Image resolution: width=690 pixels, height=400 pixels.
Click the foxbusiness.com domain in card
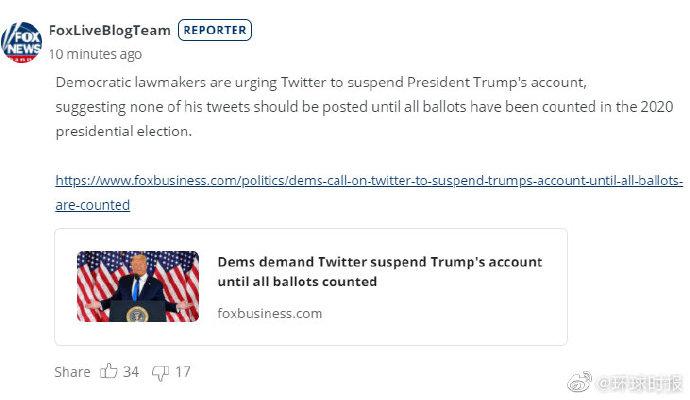[269, 313]
